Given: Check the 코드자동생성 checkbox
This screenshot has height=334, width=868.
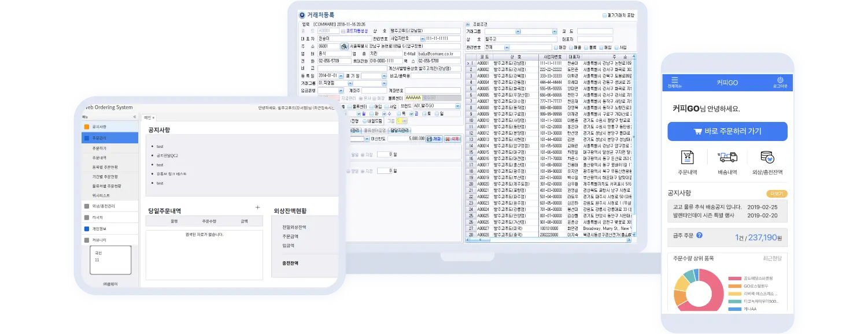Looking at the screenshot, I should pos(343,31).
